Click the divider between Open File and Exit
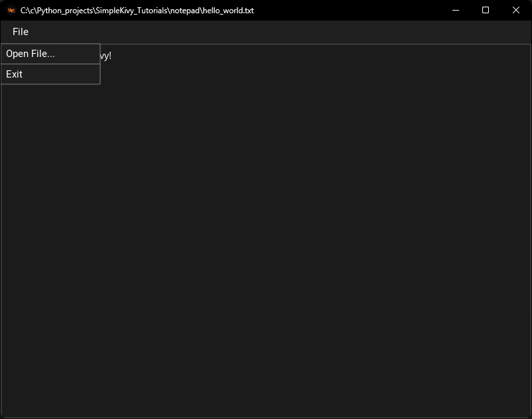 (x=50, y=64)
